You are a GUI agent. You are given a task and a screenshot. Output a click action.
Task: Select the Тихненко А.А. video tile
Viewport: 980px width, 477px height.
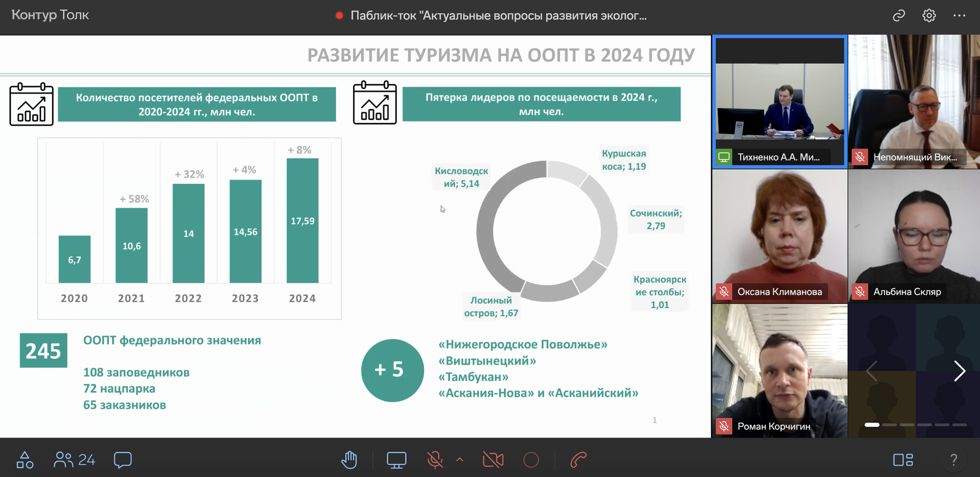(x=780, y=102)
